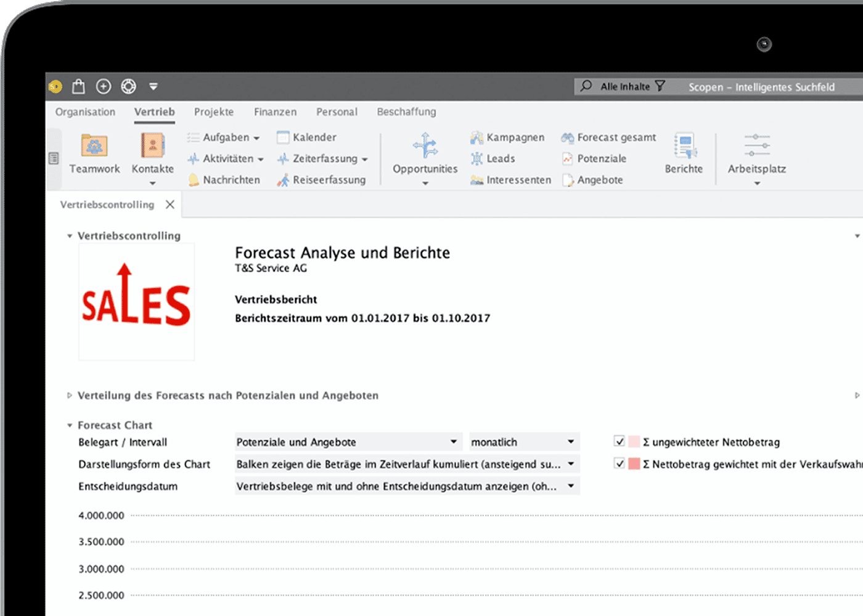Open the Leads icon
The width and height of the screenshot is (863, 616).
coord(476,158)
